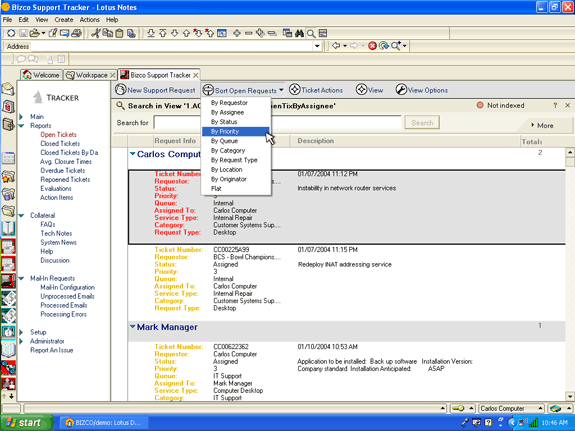The height and width of the screenshot is (431, 575).
Task: Click the paste clipboard icon
Action: 119,33
